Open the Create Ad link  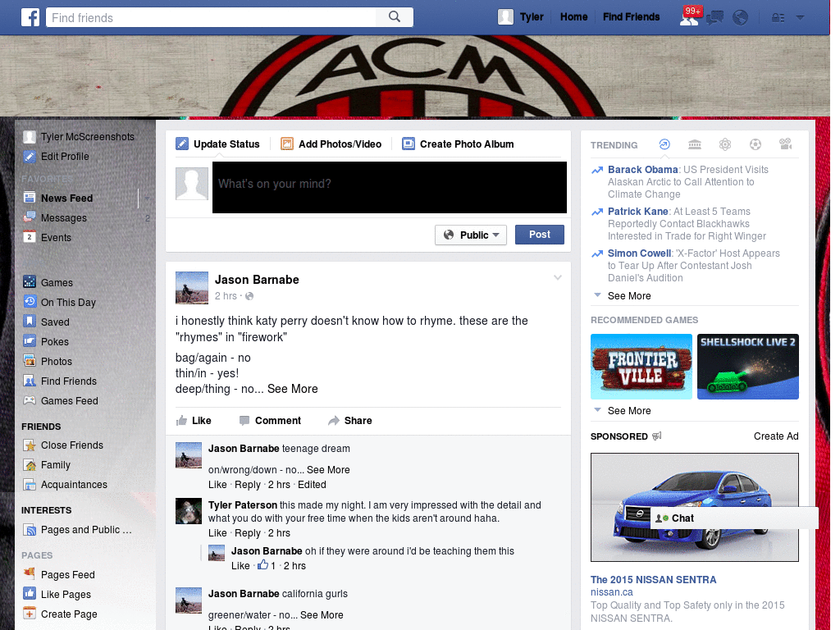point(776,436)
